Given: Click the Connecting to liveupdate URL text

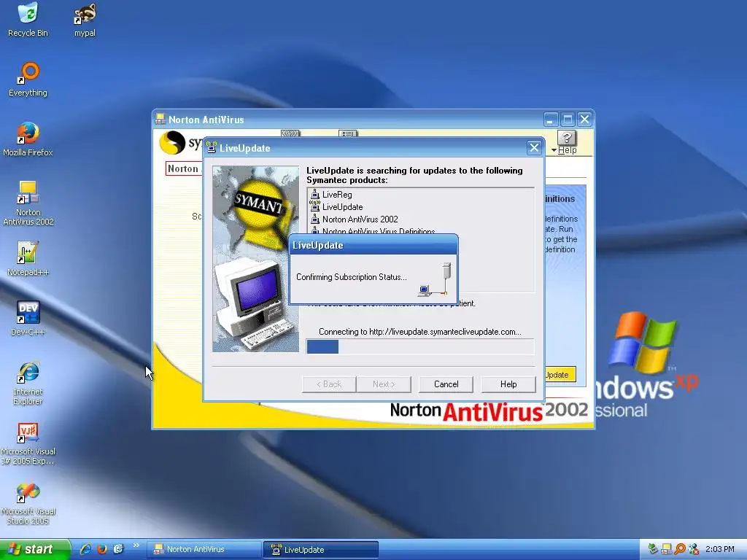Looking at the screenshot, I should (419, 332).
